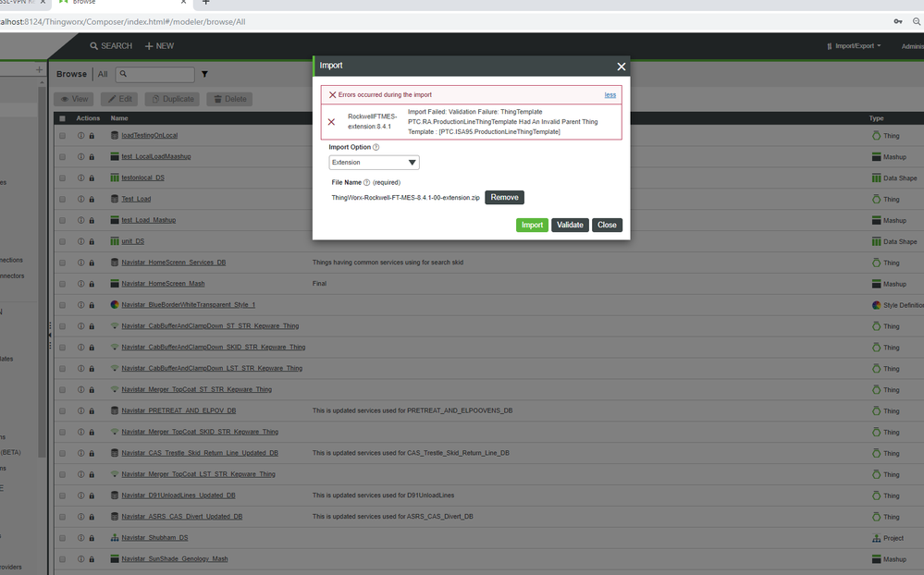Open the Import/Export menu
The width and height of the screenshot is (924, 575).
tap(854, 46)
